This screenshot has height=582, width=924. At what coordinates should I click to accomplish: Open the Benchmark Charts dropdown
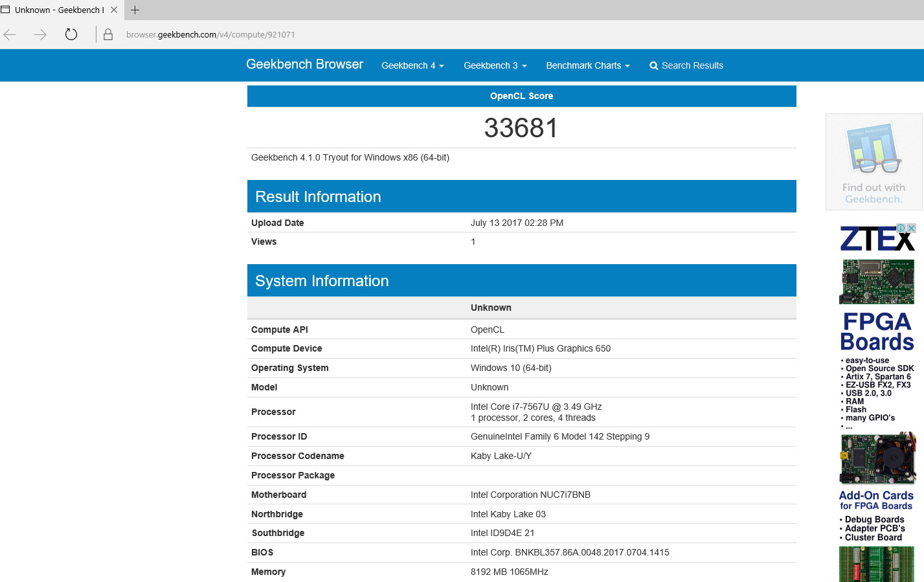point(587,65)
